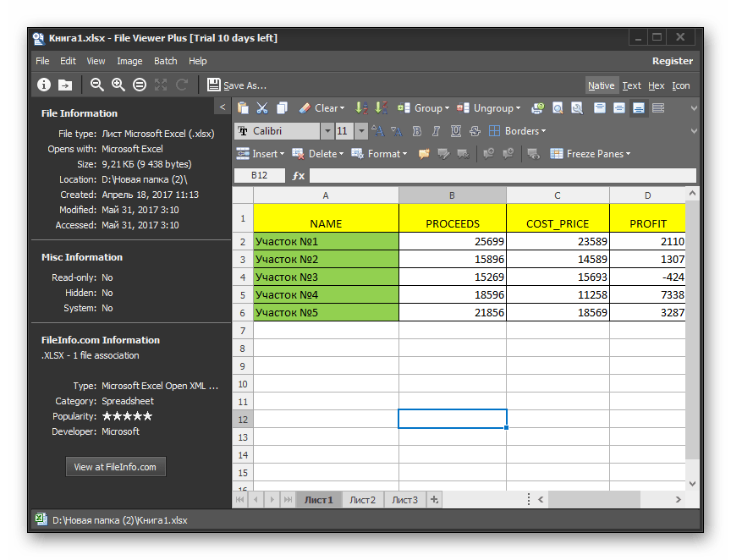This screenshot has height=560, width=731.
Task: Switch to the Лист2 sheet tab
Action: pyautogui.click(x=362, y=500)
